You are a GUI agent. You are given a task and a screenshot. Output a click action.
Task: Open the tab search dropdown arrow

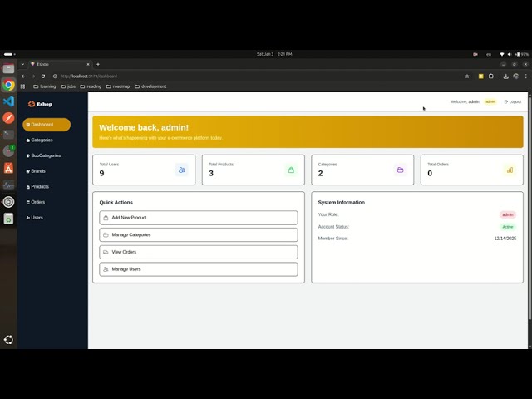click(22, 64)
